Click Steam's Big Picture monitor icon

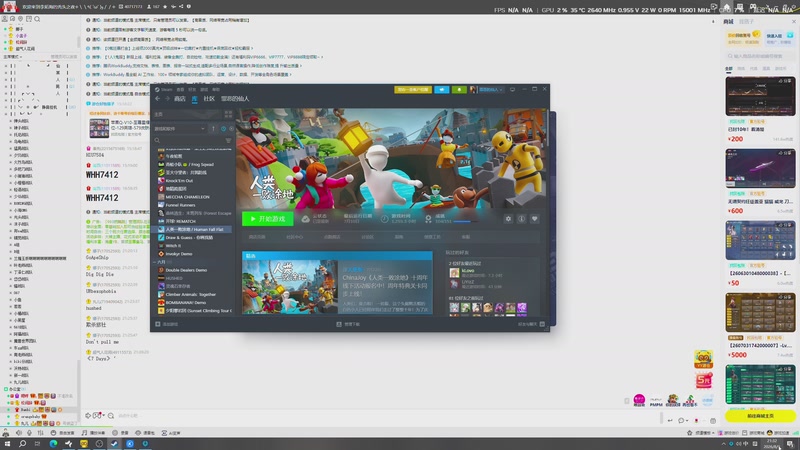[512, 89]
